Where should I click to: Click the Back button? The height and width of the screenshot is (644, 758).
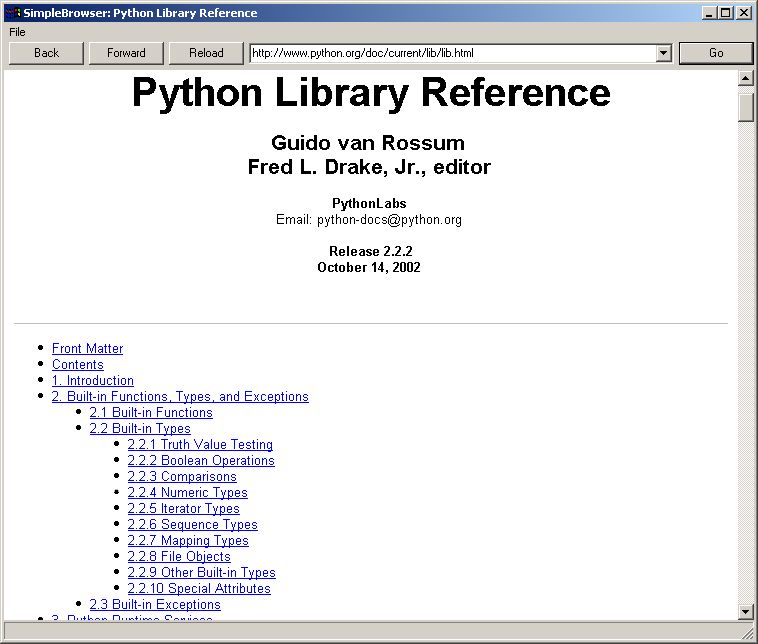46,53
